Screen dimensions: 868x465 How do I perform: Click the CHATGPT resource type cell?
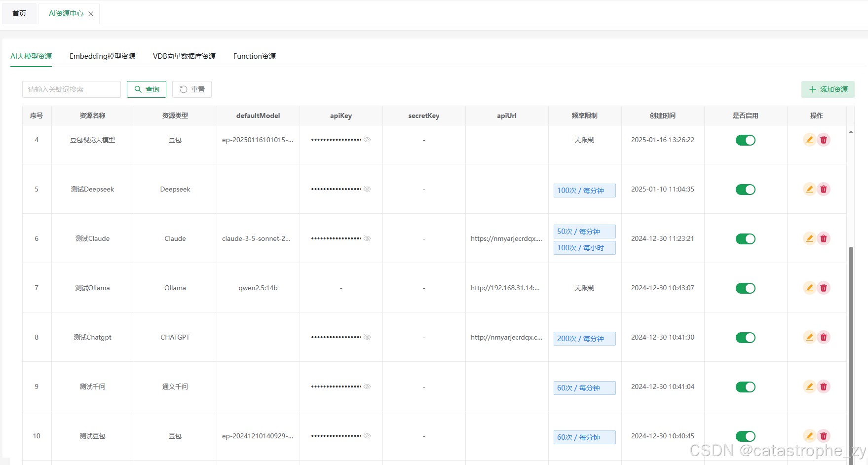click(x=175, y=337)
